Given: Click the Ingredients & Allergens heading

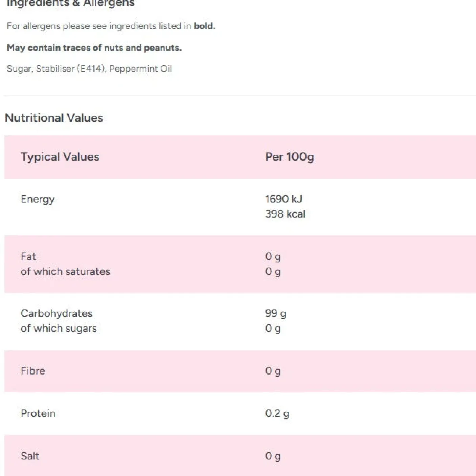Looking at the screenshot, I should coord(70,3).
